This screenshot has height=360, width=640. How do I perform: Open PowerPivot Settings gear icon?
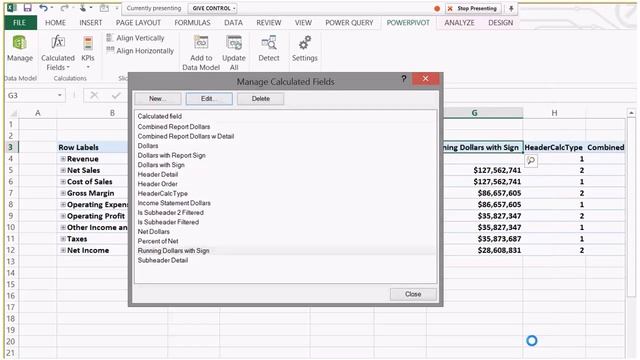(x=304, y=42)
